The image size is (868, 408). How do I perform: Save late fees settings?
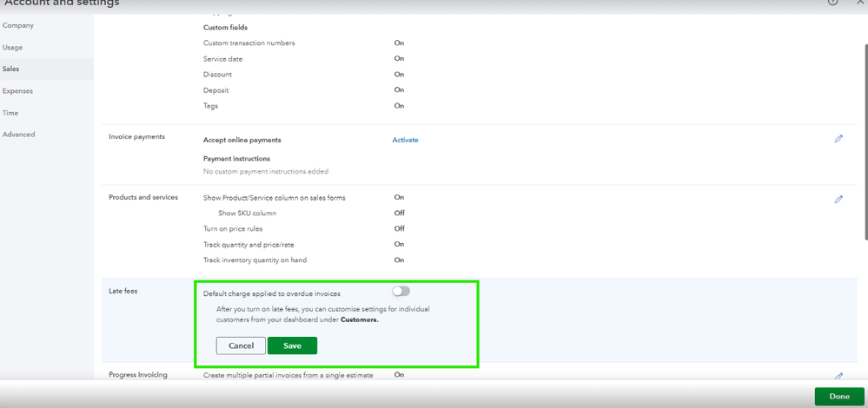coord(292,345)
